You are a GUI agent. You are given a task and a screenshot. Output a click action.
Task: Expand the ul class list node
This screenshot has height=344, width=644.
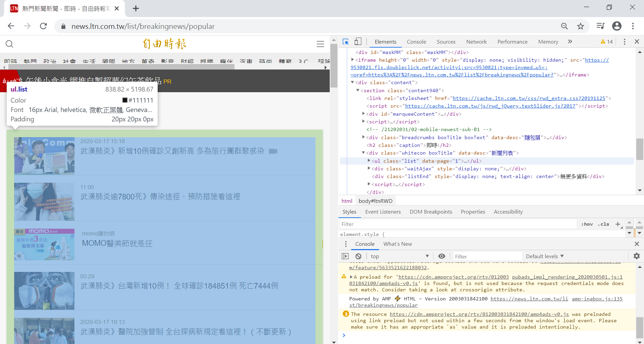(x=369, y=161)
